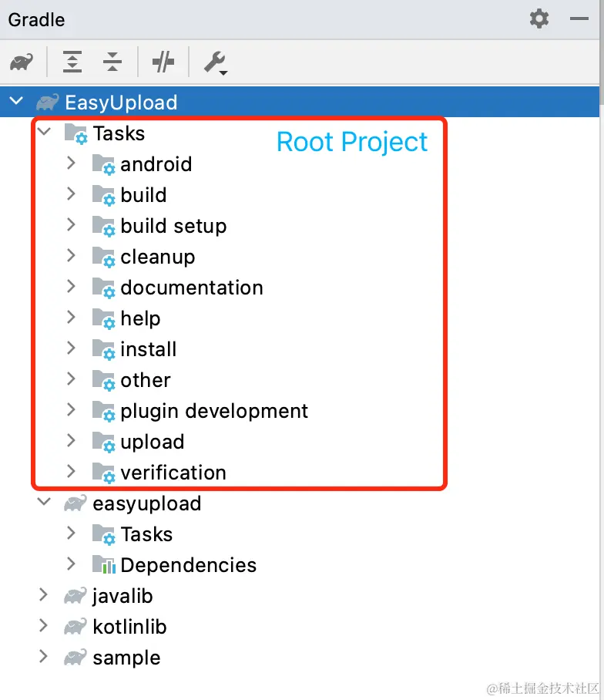Collapse the root Tasks folder
The height and width of the screenshot is (700, 604).
tap(44, 131)
